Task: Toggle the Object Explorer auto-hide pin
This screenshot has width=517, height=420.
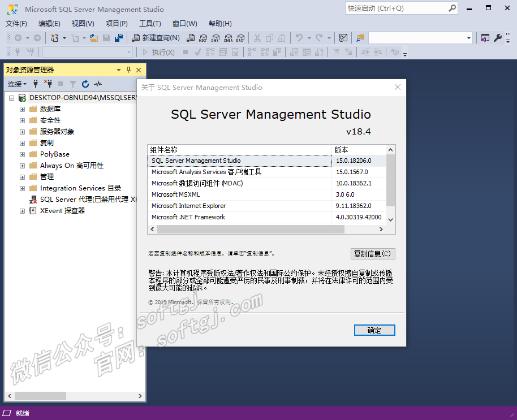Action: [x=128, y=70]
